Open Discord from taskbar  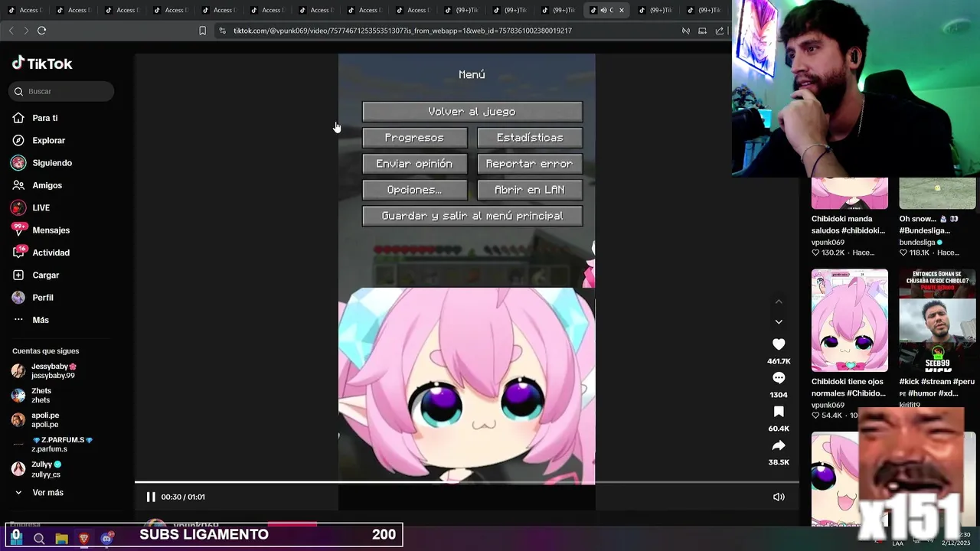(107, 539)
